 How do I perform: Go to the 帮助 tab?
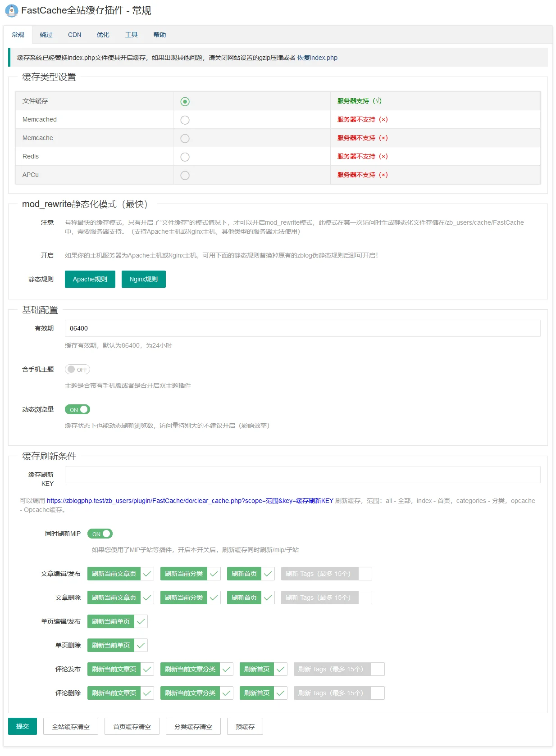[160, 35]
